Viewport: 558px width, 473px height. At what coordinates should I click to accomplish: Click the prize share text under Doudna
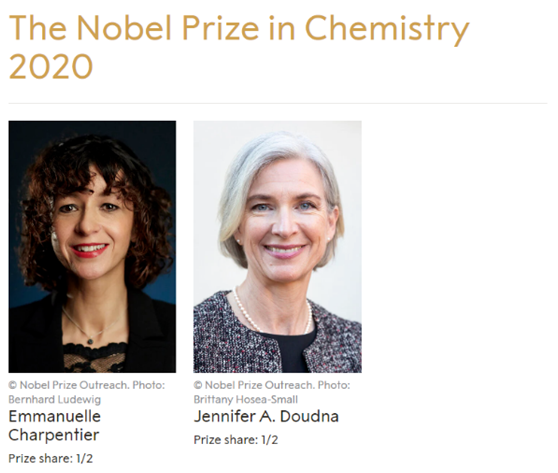[236, 440]
